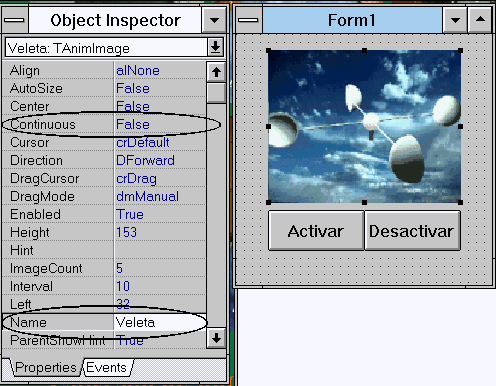
Task: Maximize Form1 using the up arrow button
Action: 480,20
